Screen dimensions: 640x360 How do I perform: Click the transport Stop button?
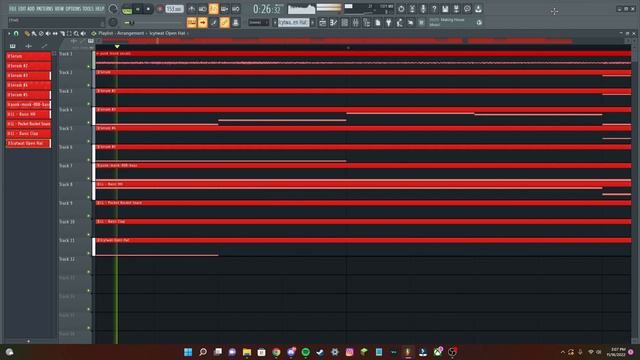pyautogui.click(x=148, y=9)
